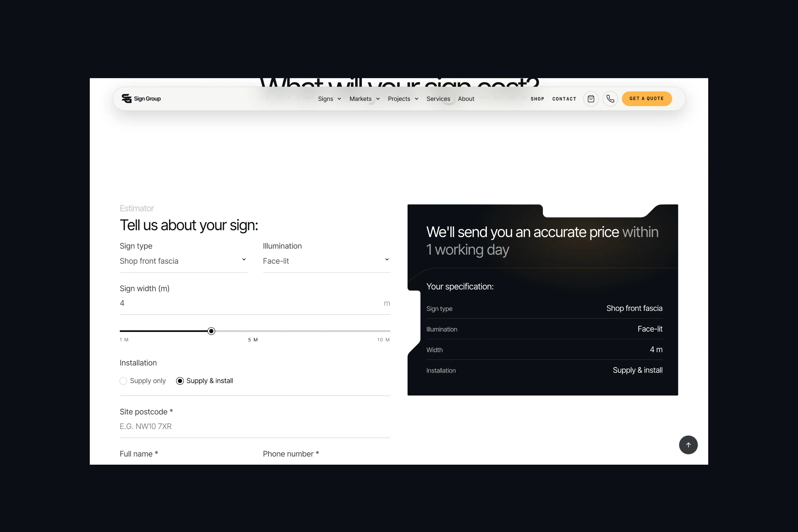Click the scroll-to-top arrow button
798x532 pixels.
click(x=688, y=445)
